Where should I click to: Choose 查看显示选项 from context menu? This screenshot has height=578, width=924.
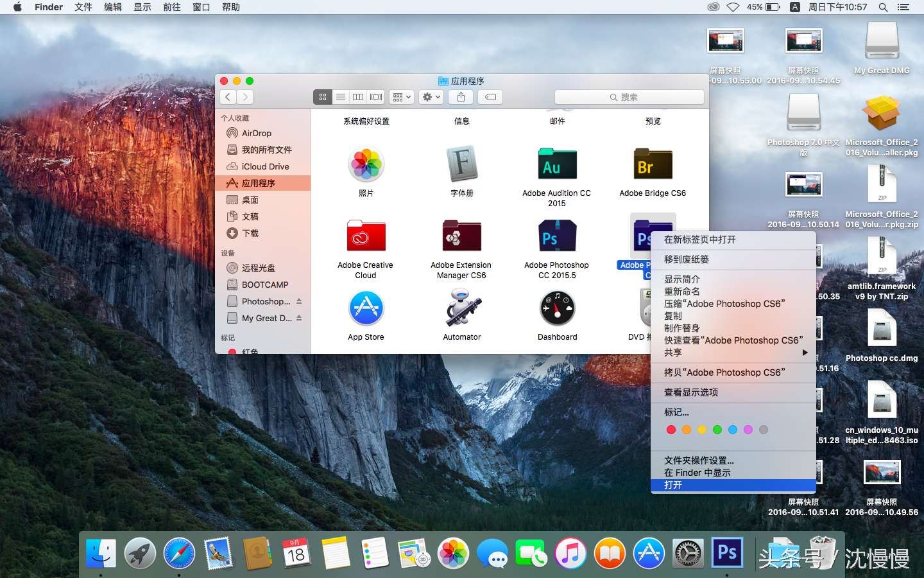pos(733,392)
